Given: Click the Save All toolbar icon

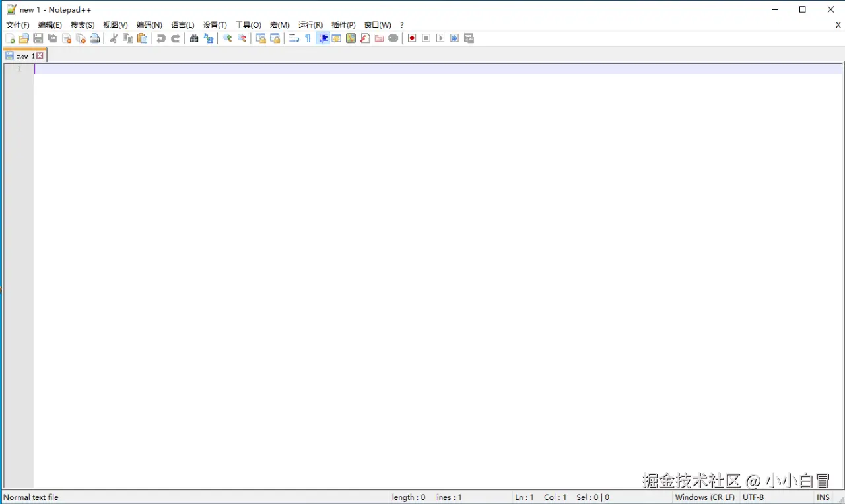Looking at the screenshot, I should coord(52,38).
